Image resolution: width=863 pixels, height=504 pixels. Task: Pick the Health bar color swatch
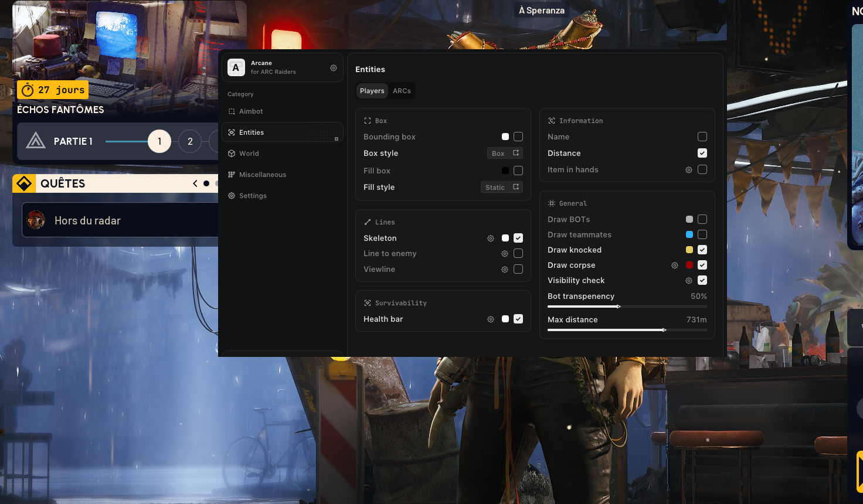pos(505,319)
